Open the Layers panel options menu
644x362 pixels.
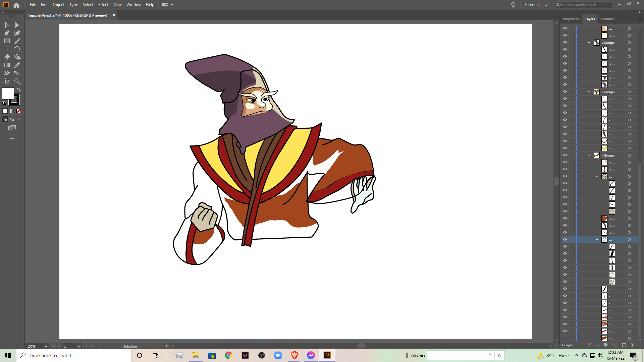tap(640, 19)
